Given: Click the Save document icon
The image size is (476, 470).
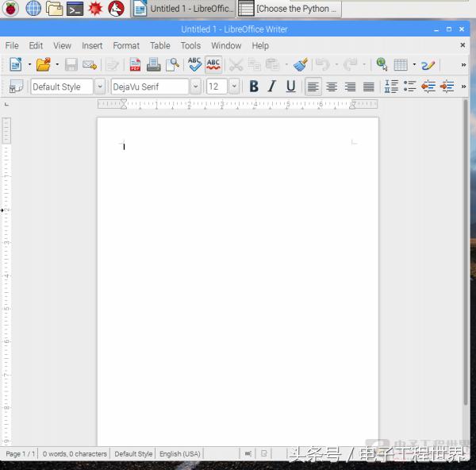Looking at the screenshot, I should point(71,65).
